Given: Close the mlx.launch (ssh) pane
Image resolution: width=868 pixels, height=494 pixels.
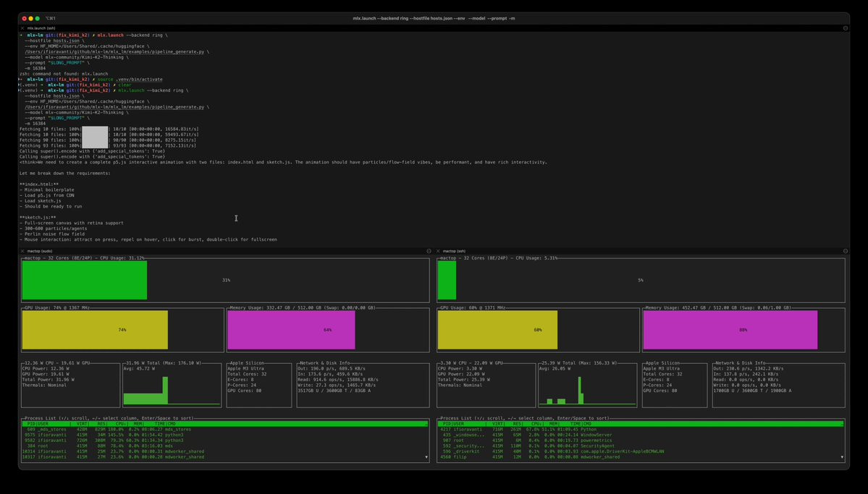Looking at the screenshot, I should point(22,27).
